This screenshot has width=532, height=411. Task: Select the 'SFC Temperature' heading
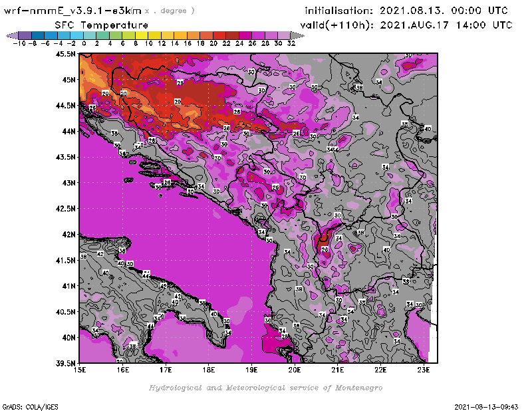(102, 25)
